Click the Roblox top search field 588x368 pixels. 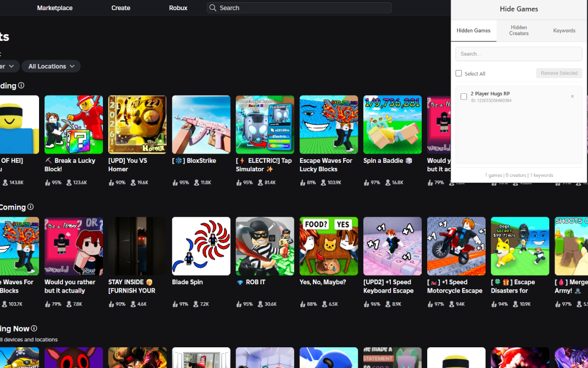coord(299,8)
